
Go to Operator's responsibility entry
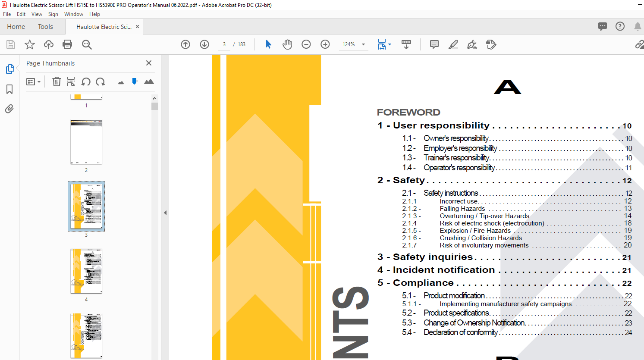pos(517,168)
